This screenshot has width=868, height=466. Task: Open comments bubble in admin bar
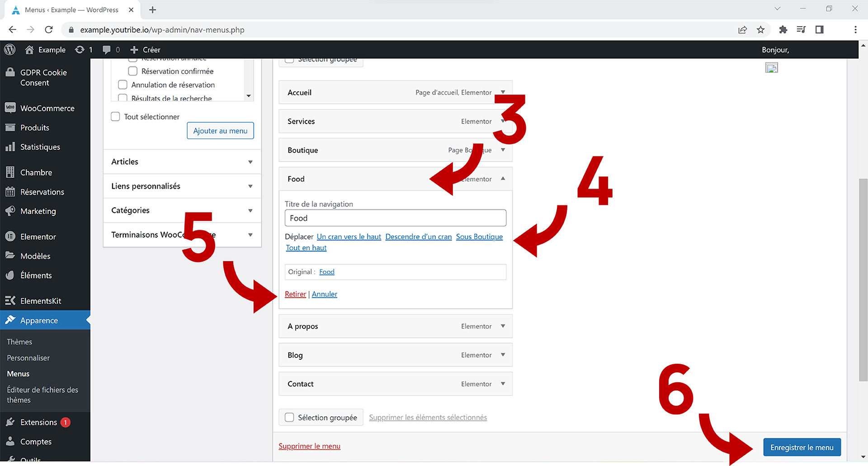(x=107, y=50)
